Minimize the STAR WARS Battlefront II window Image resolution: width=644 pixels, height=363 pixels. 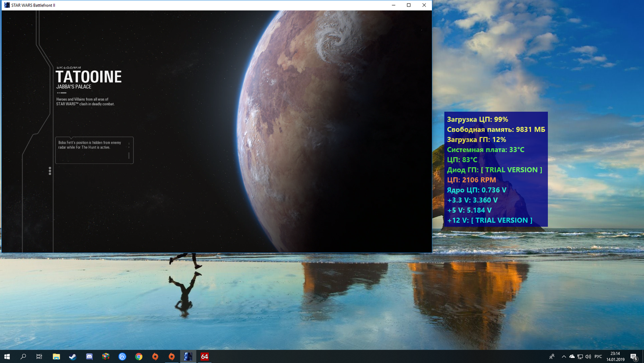pos(393,5)
